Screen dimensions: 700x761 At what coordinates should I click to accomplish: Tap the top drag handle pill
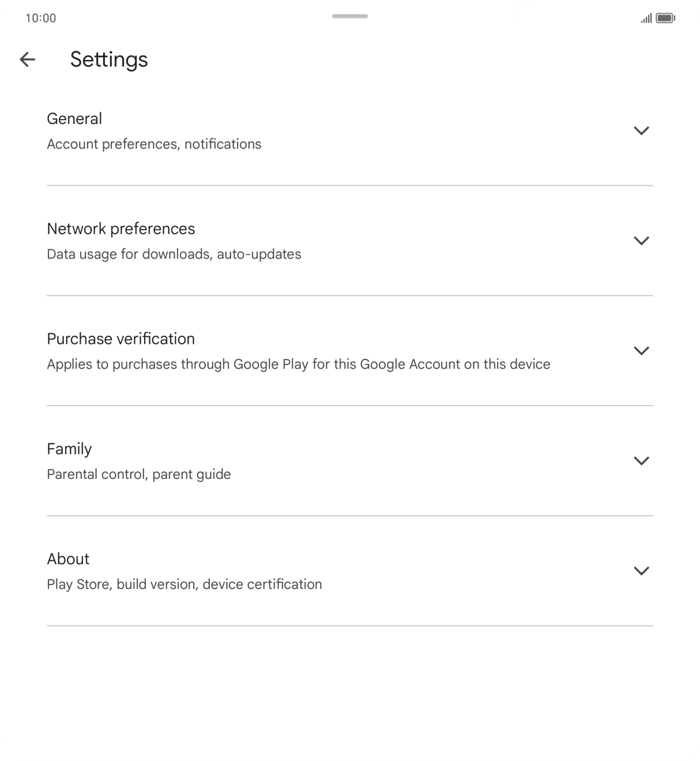pyautogui.click(x=350, y=16)
